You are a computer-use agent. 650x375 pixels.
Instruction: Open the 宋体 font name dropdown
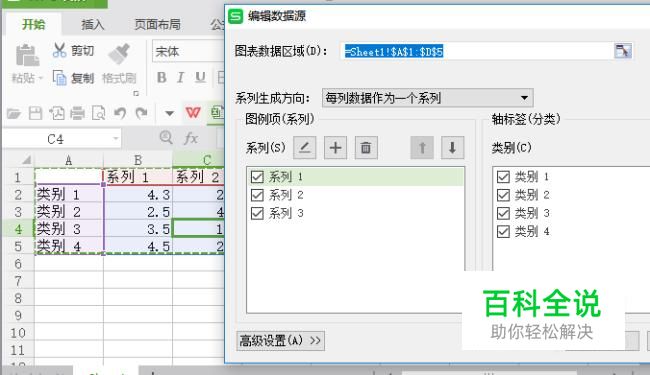coord(189,51)
